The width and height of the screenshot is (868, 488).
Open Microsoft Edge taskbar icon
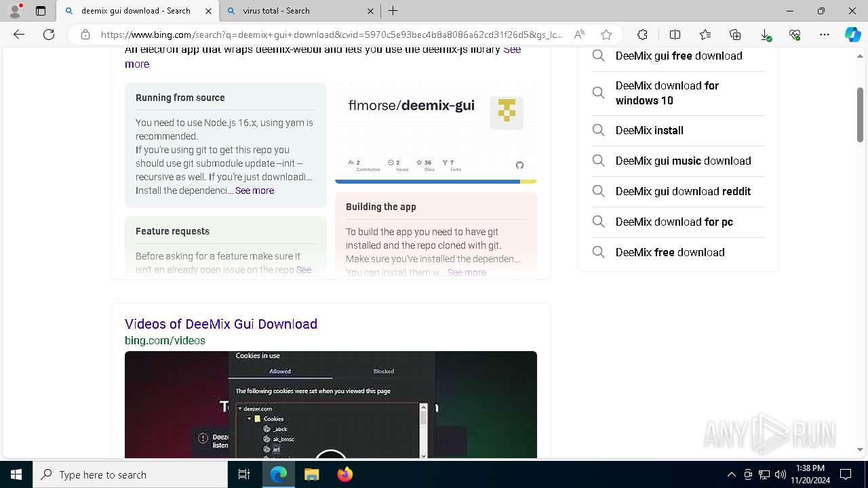pos(279,474)
